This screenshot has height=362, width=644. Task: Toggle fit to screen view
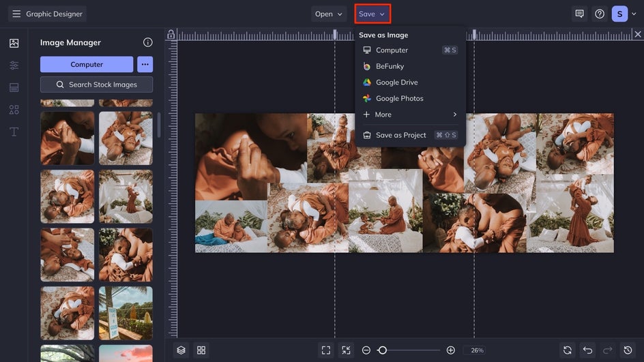pyautogui.click(x=326, y=350)
